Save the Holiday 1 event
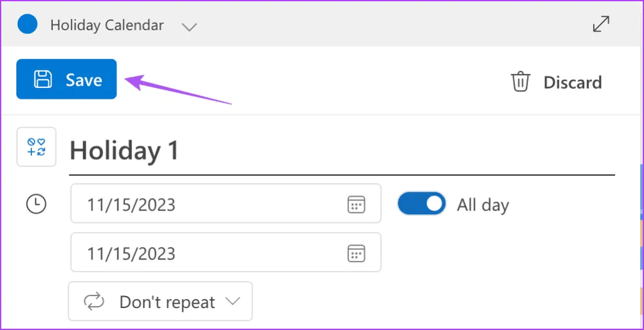Viewport: 644px width, 330px height. pos(67,79)
